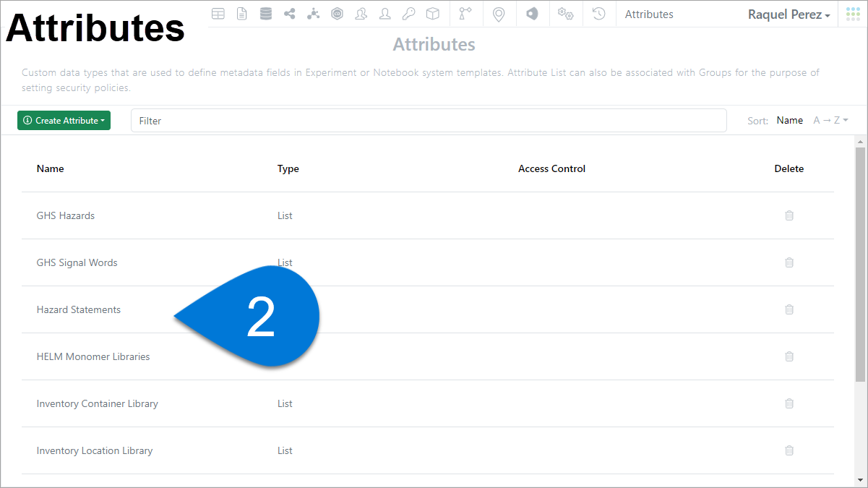Open the GHS Hazards attribute
This screenshot has height=488, width=868.
[66, 215]
